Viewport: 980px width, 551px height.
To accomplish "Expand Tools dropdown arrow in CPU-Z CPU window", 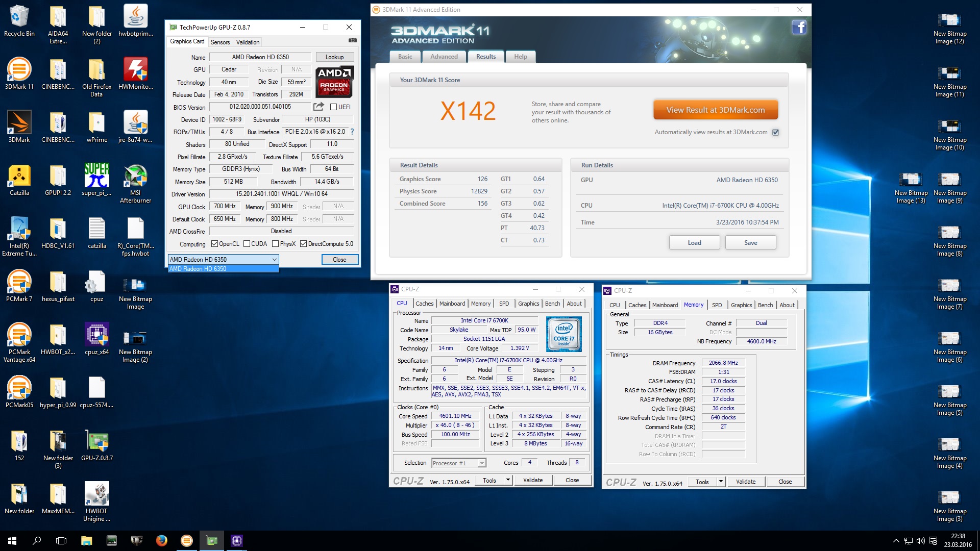I will (508, 480).
